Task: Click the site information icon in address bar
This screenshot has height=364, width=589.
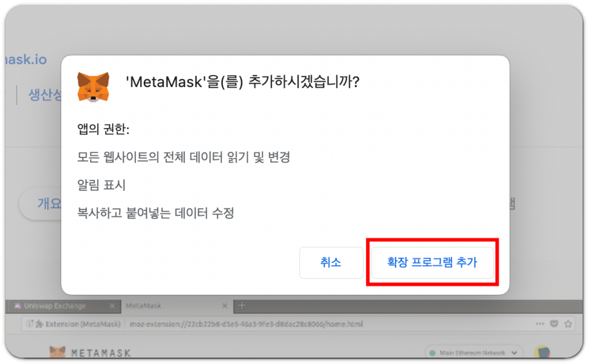Action: click(x=29, y=324)
